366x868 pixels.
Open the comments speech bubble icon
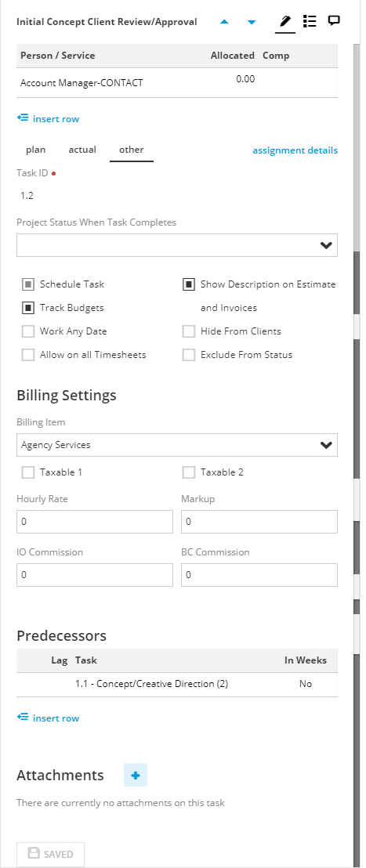tap(333, 21)
